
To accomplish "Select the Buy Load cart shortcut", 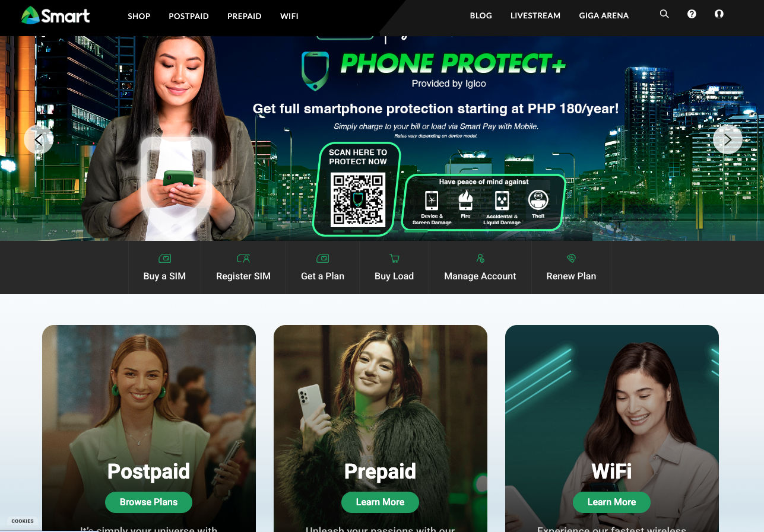I will click(x=394, y=267).
